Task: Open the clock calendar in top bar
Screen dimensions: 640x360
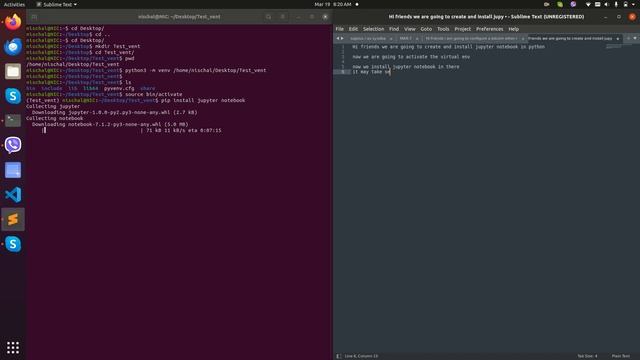Action: (333, 4)
